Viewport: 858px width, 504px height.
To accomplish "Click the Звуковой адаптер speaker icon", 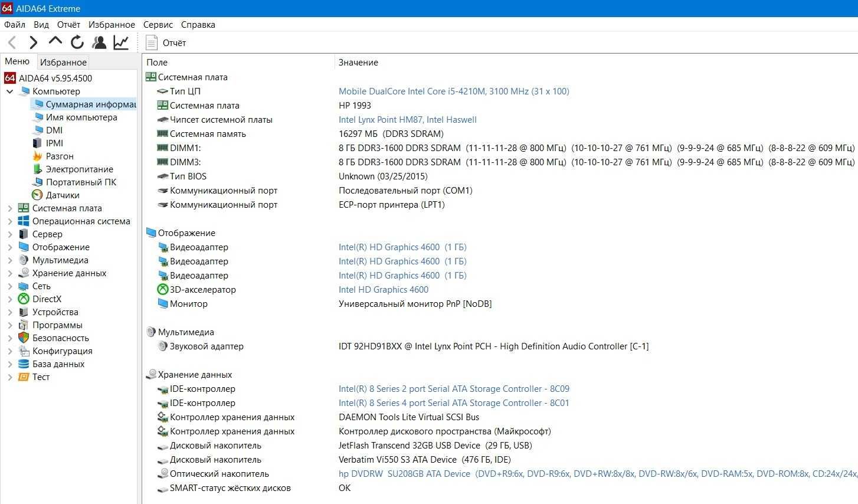I will click(x=163, y=346).
